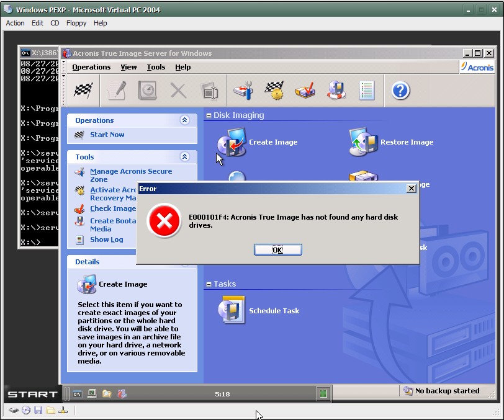The width and height of the screenshot is (504, 420).
Task: Click the Virtual PC floppy status icon
Action: click(x=38, y=410)
